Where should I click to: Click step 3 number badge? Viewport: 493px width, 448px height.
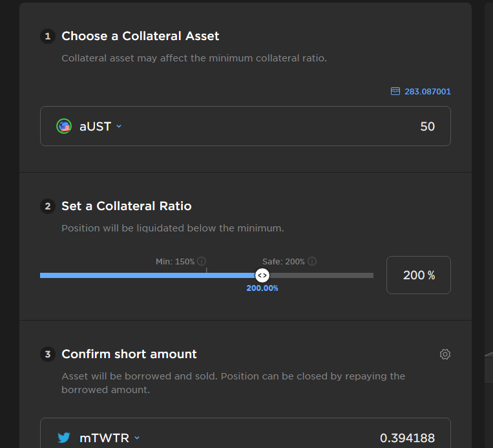[48, 354]
